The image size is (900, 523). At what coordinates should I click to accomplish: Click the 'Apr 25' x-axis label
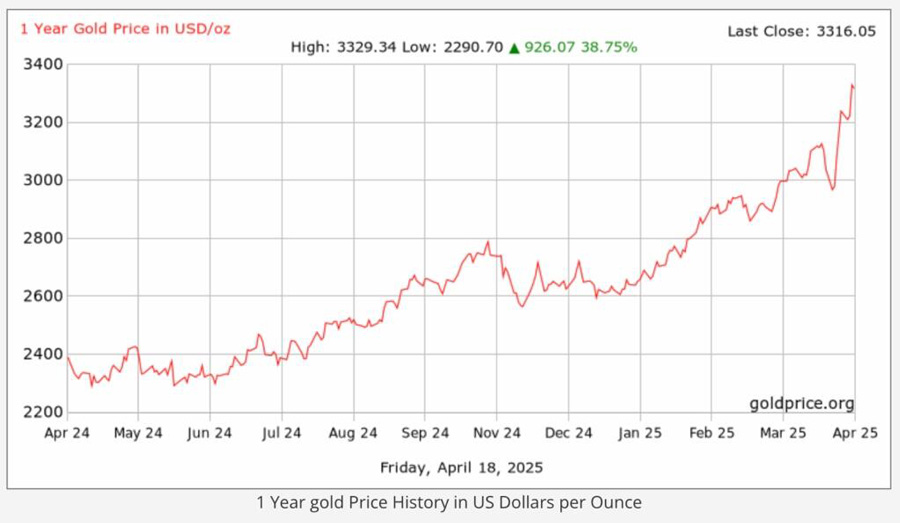[x=853, y=433]
